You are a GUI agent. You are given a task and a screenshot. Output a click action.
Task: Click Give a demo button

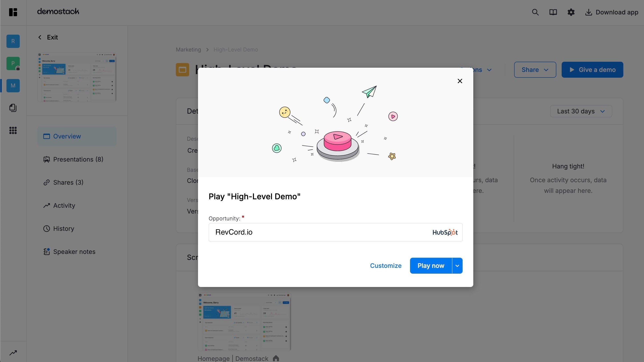click(x=592, y=70)
